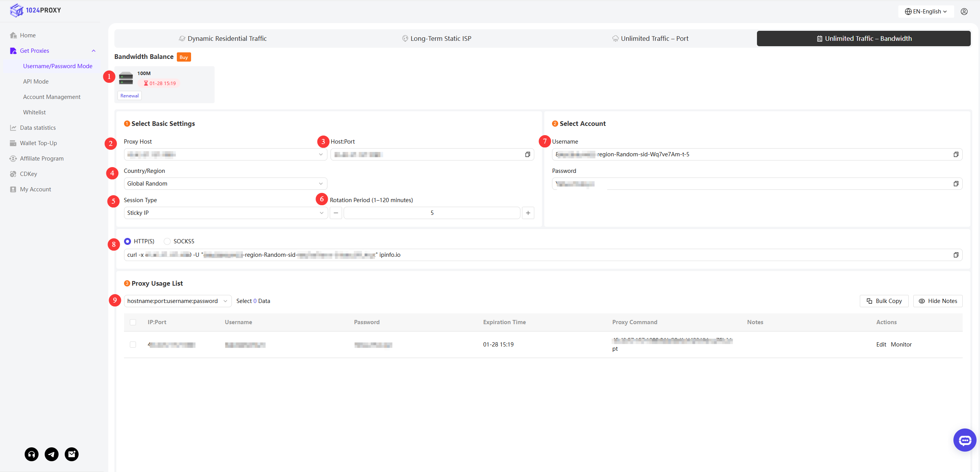The width and height of the screenshot is (980, 472).
Task: Check the first proxy row checkbox
Action: click(x=133, y=345)
